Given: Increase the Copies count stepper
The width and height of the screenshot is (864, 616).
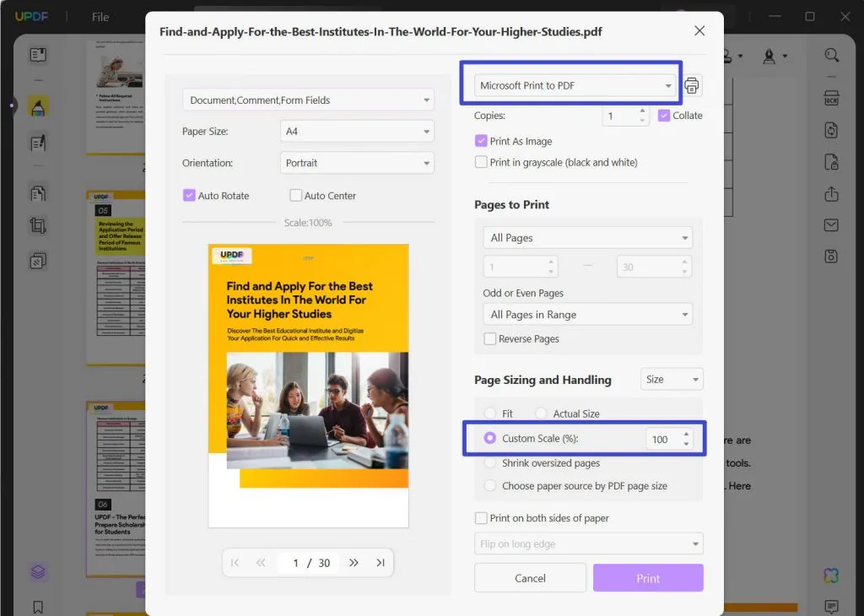Looking at the screenshot, I should (642, 111).
